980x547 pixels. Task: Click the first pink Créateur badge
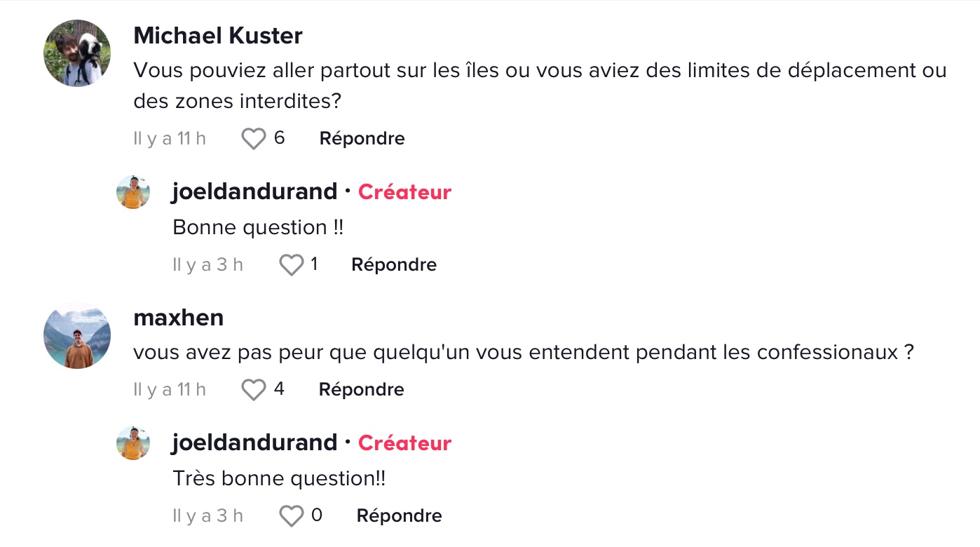coord(404,192)
